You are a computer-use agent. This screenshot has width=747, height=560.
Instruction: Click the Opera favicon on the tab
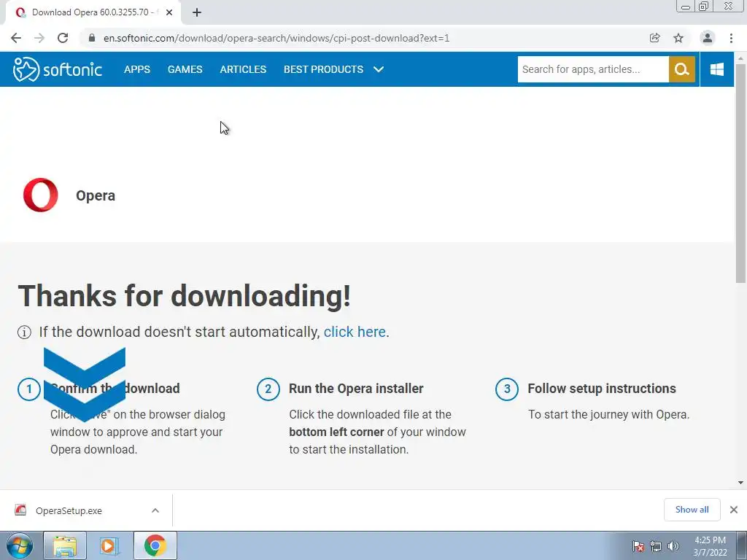pyautogui.click(x=20, y=12)
